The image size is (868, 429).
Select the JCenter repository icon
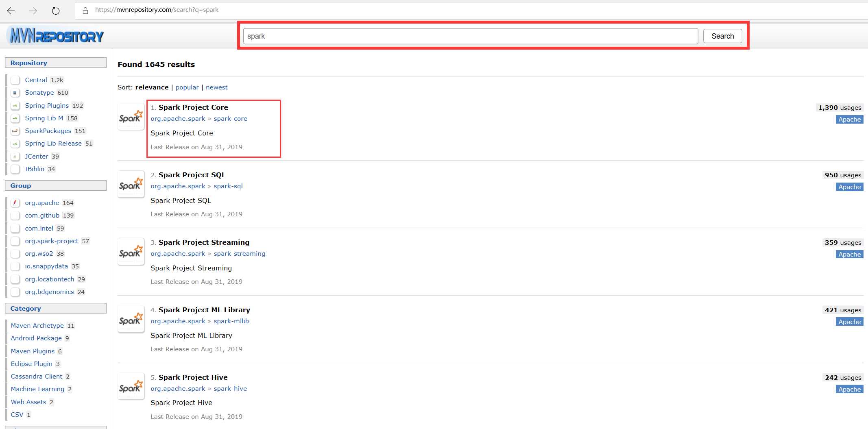pos(15,157)
